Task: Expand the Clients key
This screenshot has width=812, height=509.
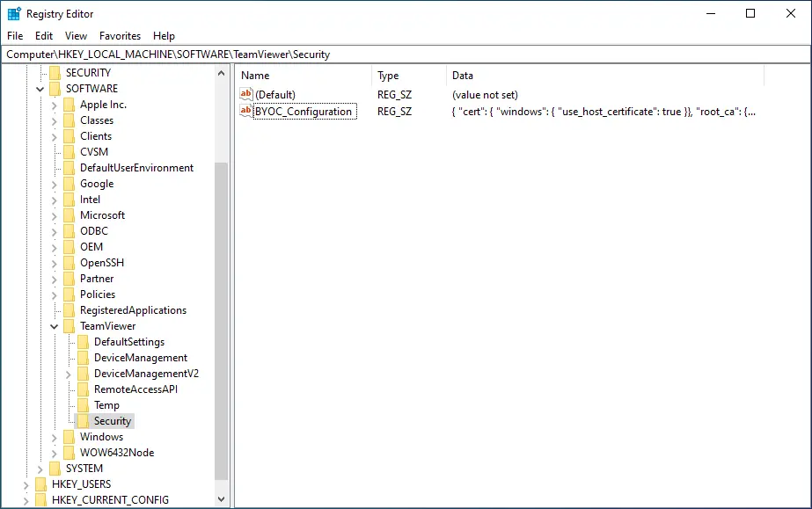Action: pyautogui.click(x=55, y=136)
